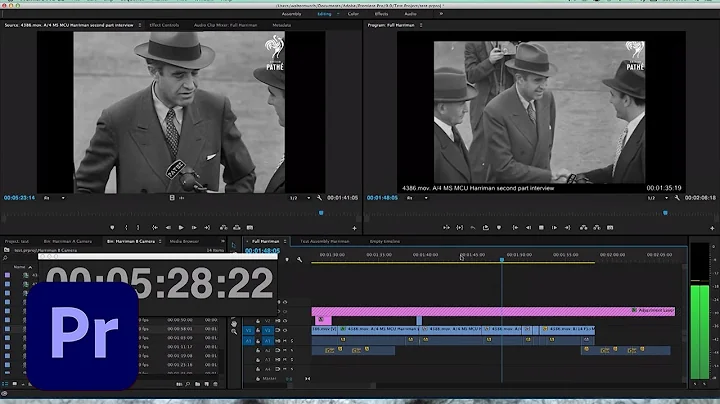Toggle V1 track output eye

click(285, 331)
